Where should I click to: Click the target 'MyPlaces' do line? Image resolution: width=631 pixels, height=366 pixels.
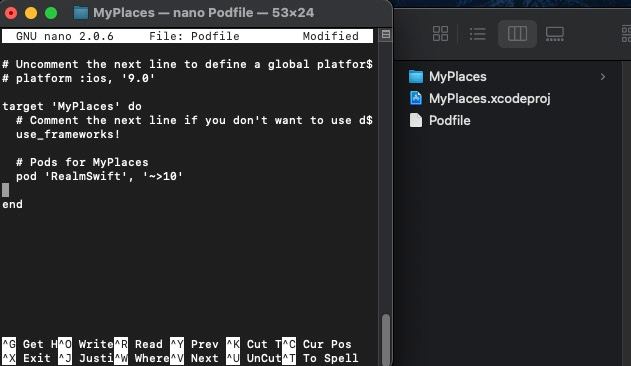pos(72,106)
